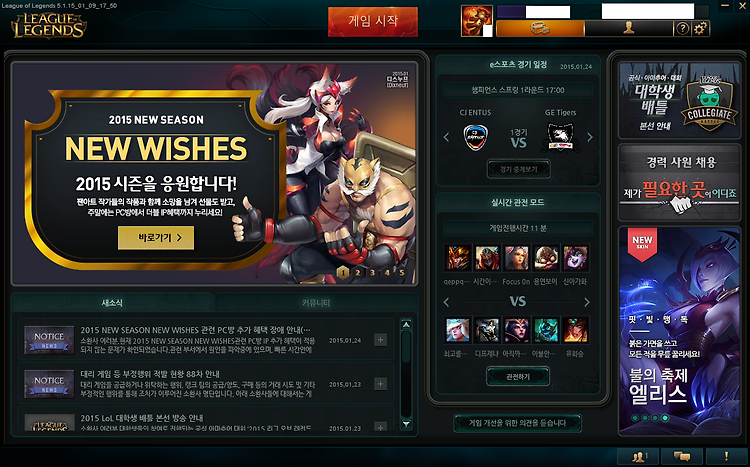Image resolution: width=750 pixels, height=467 pixels.
Task: Click the news list scrollbar down arrow
Action: click(406, 424)
